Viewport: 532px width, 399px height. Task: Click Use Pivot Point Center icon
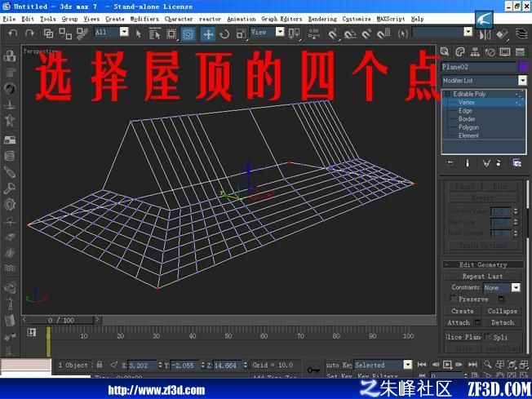point(294,33)
